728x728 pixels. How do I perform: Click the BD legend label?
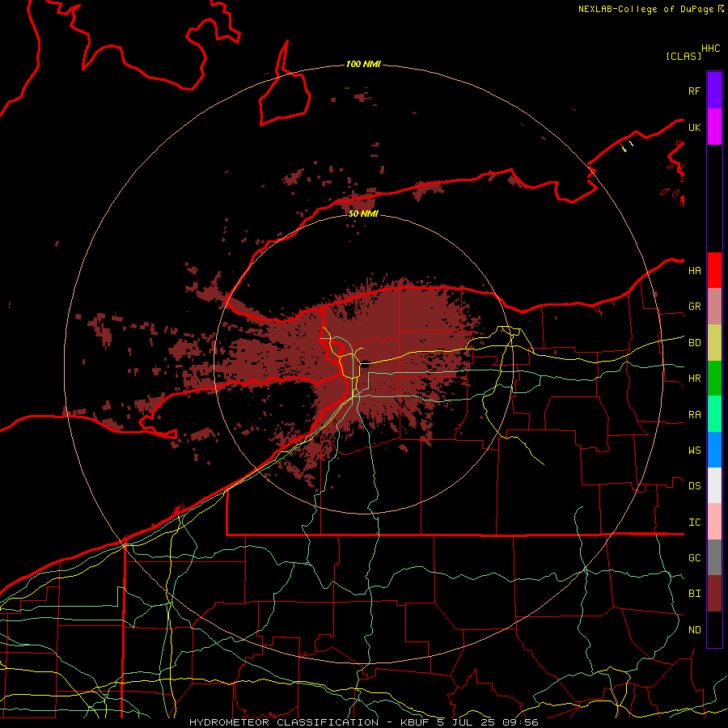pyautogui.click(x=695, y=343)
